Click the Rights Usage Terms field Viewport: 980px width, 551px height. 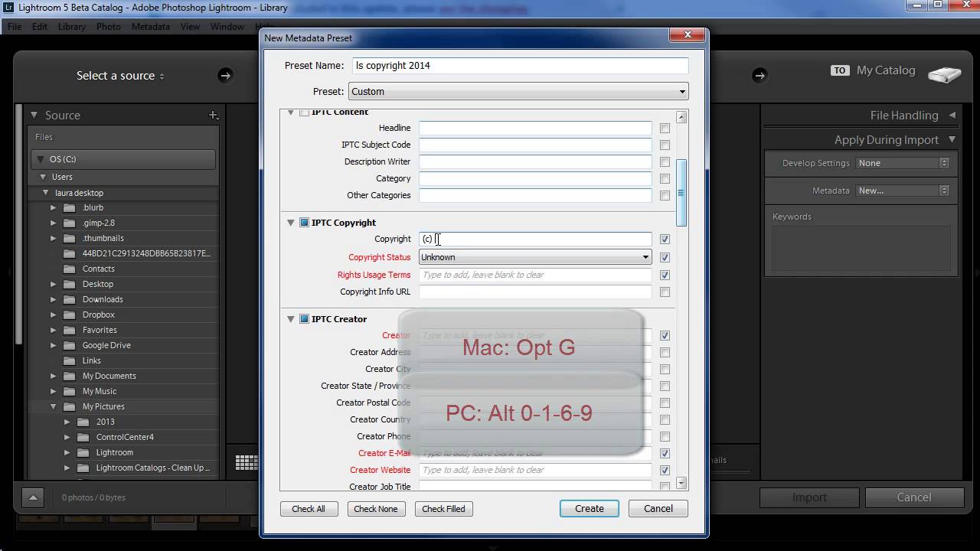535,275
